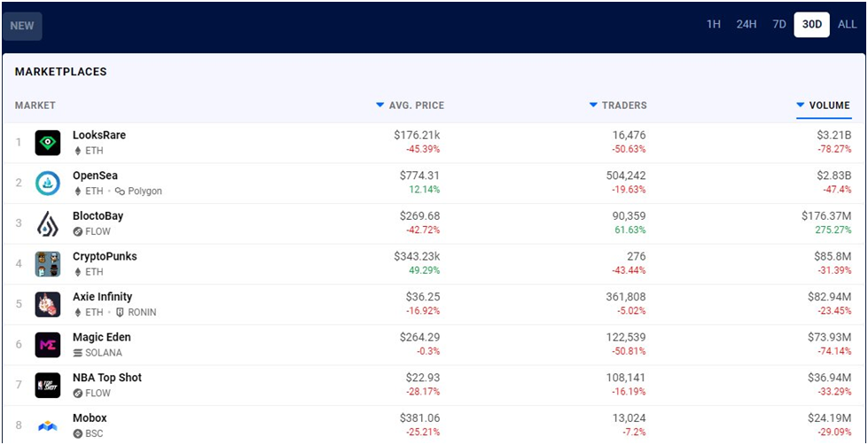Click the NBA Top Shot logo
868x445 pixels.
click(x=48, y=386)
